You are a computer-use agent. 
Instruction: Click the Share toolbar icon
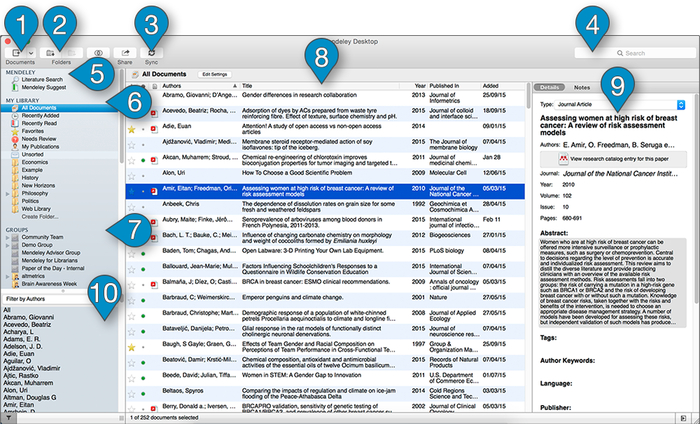(x=125, y=50)
